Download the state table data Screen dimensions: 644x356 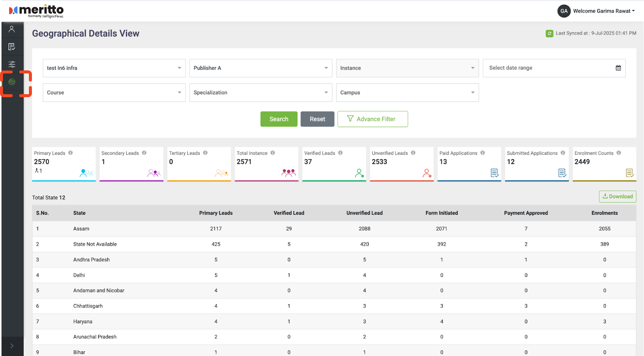(x=617, y=197)
